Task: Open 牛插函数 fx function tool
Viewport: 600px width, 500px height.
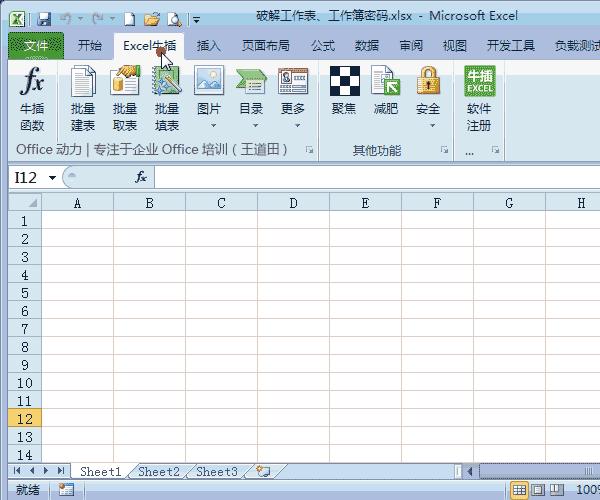Action: tap(32, 99)
